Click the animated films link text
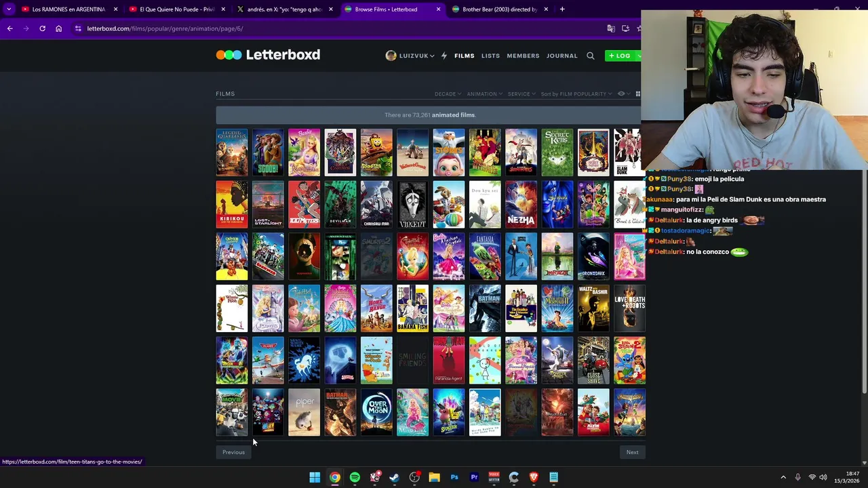 pyautogui.click(x=453, y=115)
